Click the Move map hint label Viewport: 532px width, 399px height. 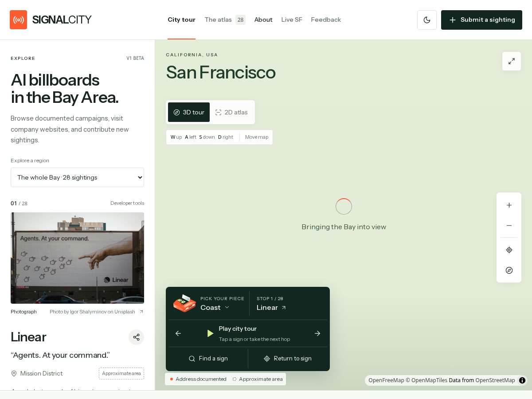[257, 137]
